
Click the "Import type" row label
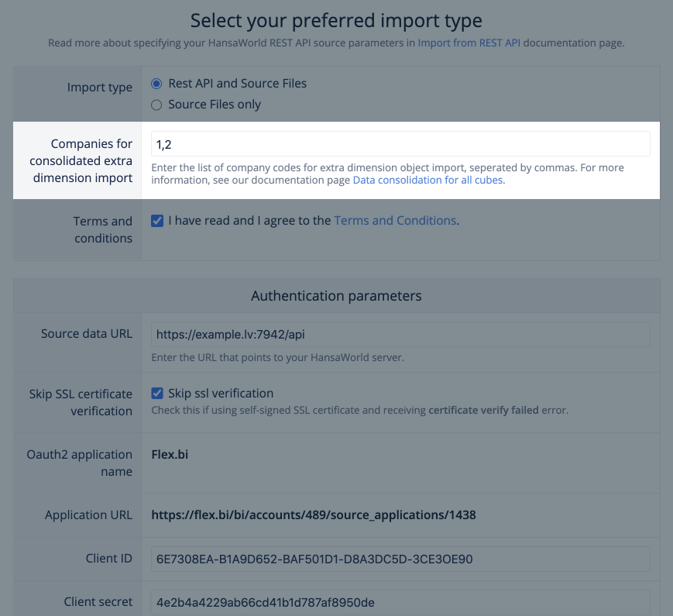point(100,88)
